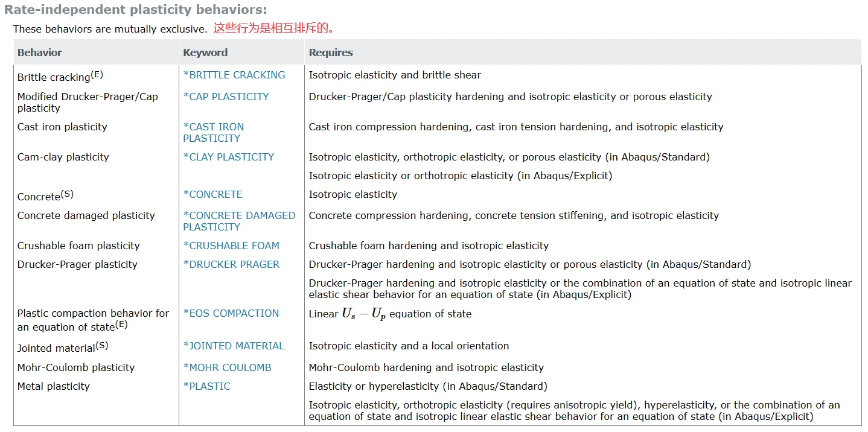Open the *BRITTLE CRACKING keyword link
Screen dimensions: 868x432
point(234,75)
